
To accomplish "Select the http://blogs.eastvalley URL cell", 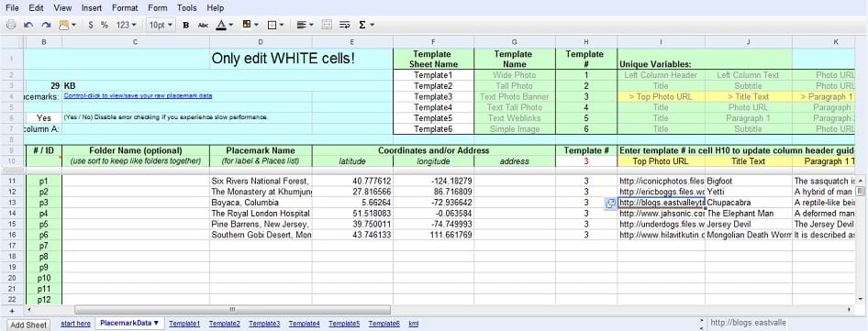I will coord(661,203).
